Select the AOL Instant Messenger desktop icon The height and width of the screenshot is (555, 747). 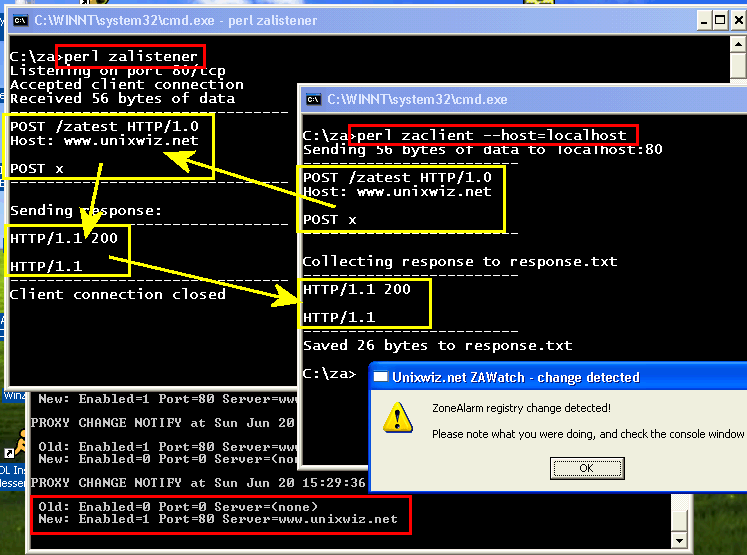point(15,450)
